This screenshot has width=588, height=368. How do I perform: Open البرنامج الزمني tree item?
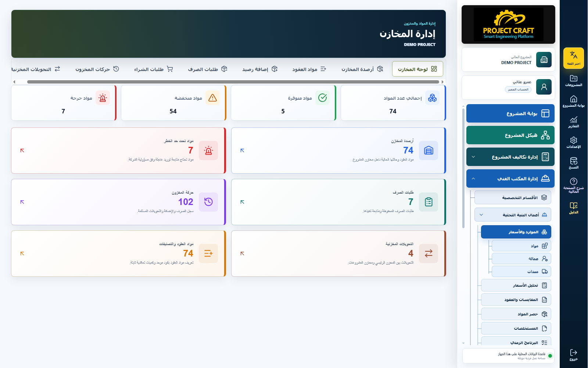point(516,341)
